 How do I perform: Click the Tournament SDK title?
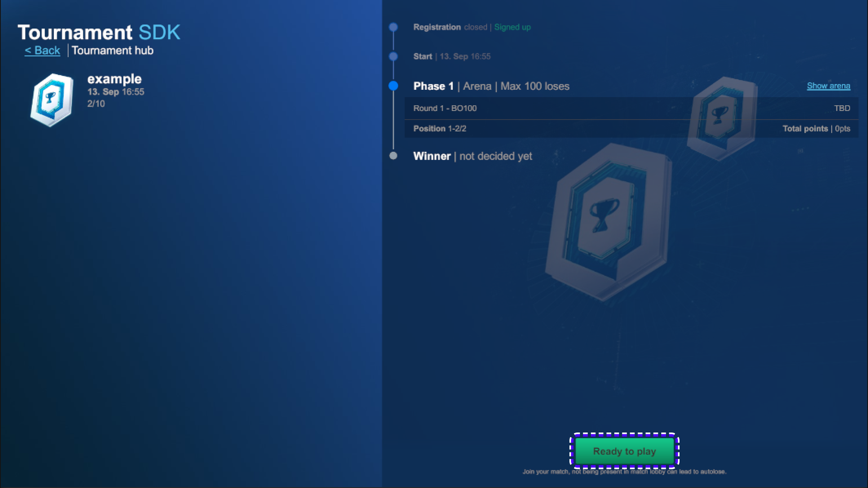coord(99,32)
